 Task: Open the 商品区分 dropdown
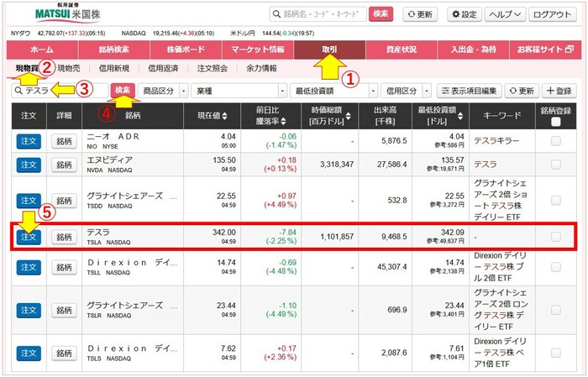point(163,91)
